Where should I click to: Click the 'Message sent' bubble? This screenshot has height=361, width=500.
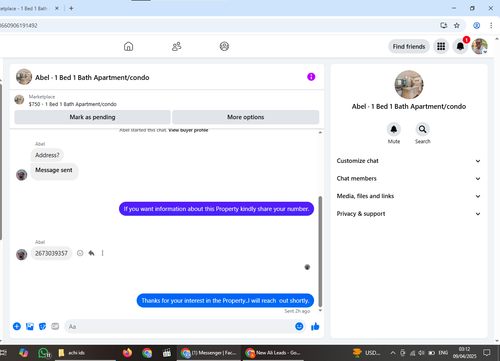coord(54,170)
